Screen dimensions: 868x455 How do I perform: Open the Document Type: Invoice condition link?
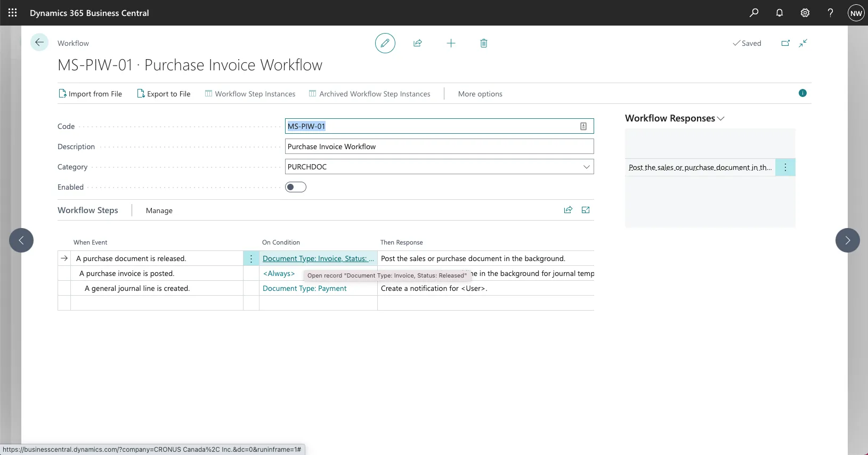pyautogui.click(x=319, y=258)
